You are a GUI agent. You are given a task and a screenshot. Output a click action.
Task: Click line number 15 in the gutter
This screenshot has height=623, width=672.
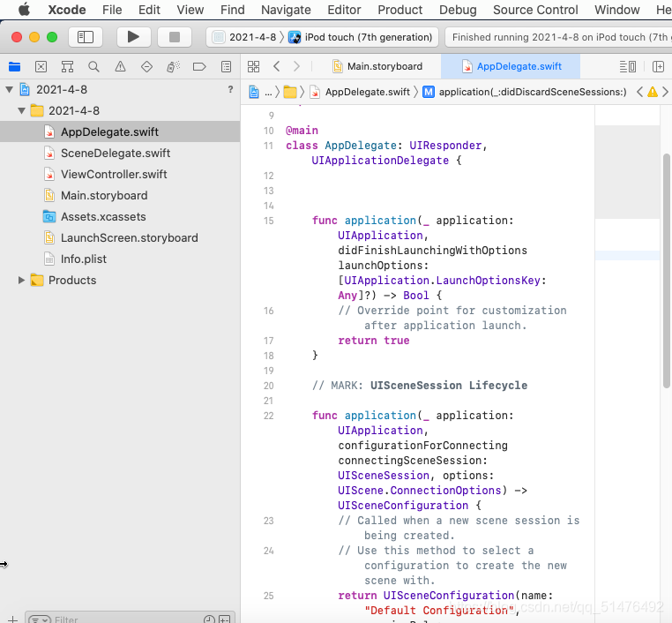pos(269,221)
